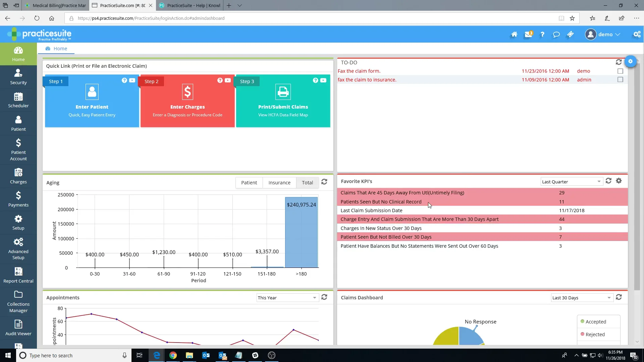Viewport: 644px width, 362px height.
Task: Open the Appointments 'This Year' dropdown
Action: [287, 297]
